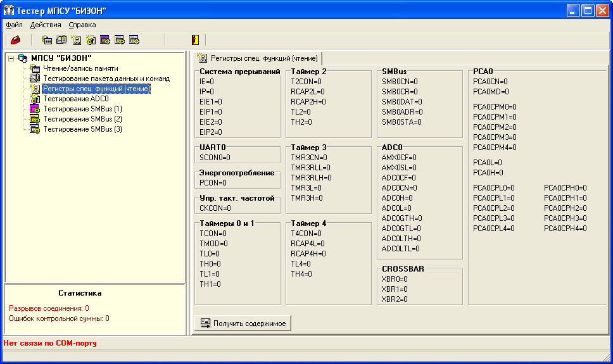
Task: Click the red telephone connection toolbar icon
Action: (15, 40)
